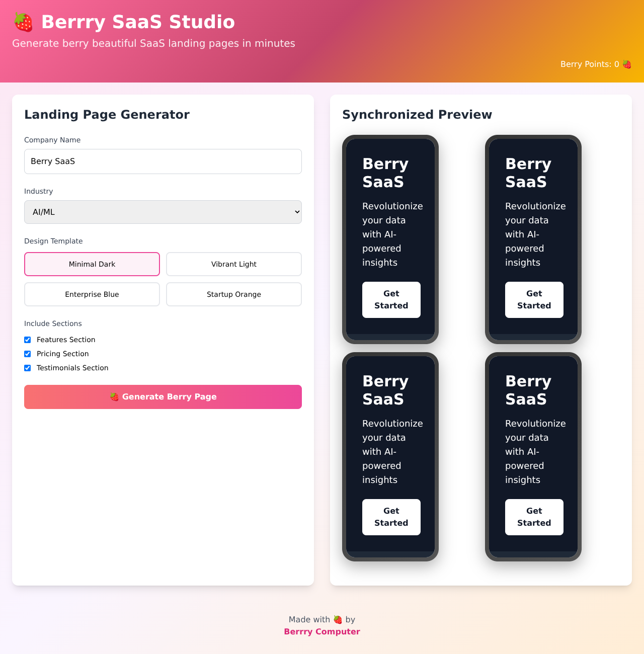This screenshot has height=654, width=644.
Task: Click the Synchronized Preview heading
Action: 417,115
